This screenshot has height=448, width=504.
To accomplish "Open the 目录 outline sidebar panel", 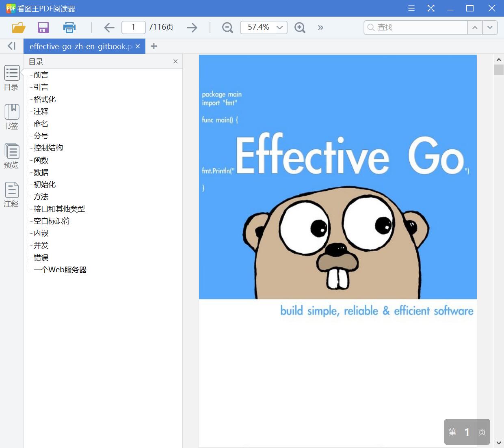I will (12, 78).
